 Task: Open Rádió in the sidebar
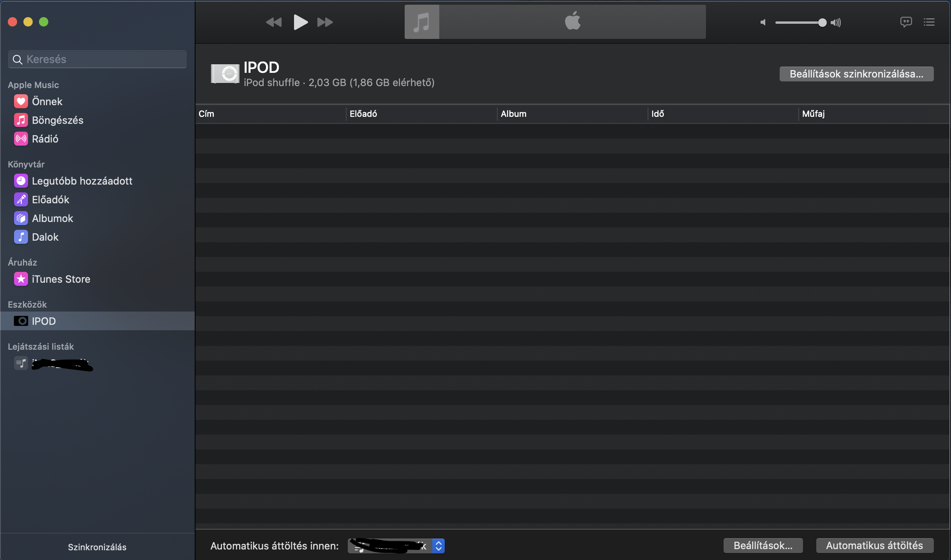[45, 139]
